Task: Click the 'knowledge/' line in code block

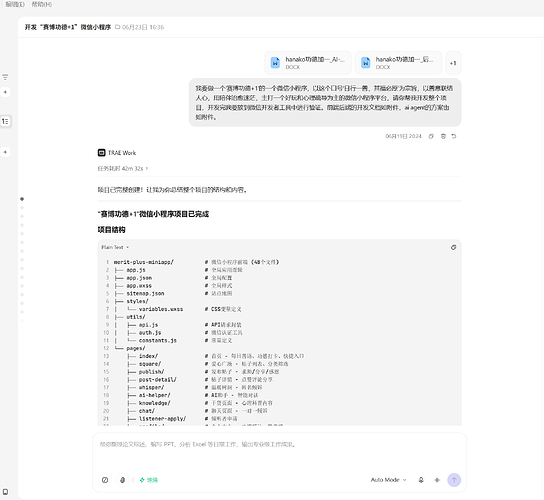Action: click(154, 403)
